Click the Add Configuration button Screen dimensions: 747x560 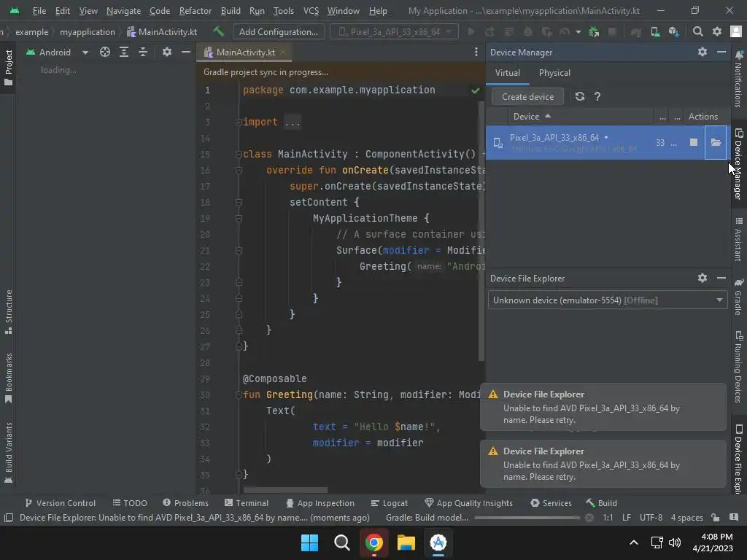[x=279, y=31]
